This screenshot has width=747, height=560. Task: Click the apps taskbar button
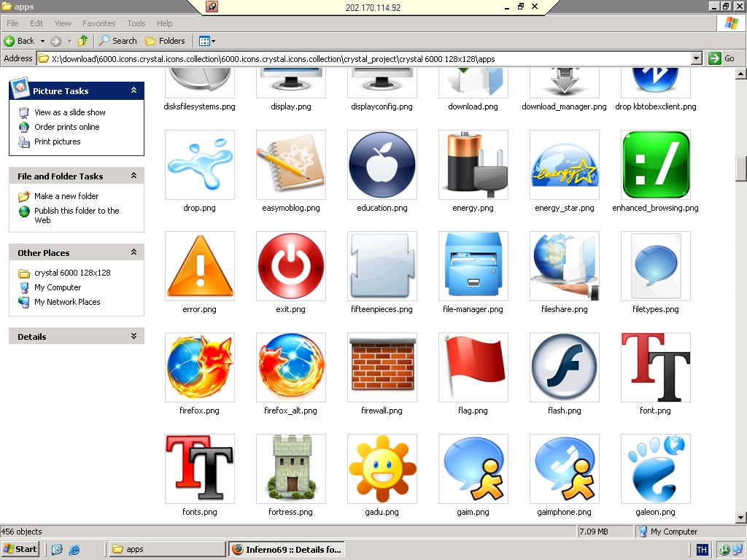[166, 550]
